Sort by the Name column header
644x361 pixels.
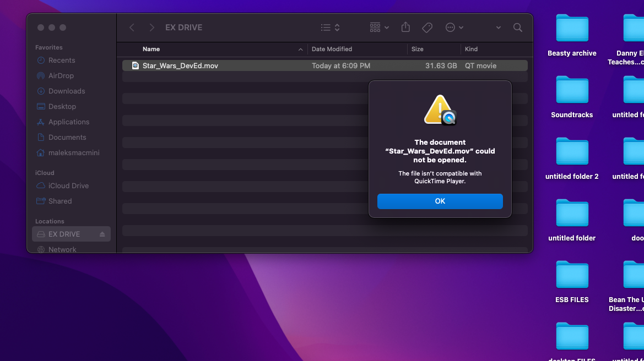coord(151,49)
